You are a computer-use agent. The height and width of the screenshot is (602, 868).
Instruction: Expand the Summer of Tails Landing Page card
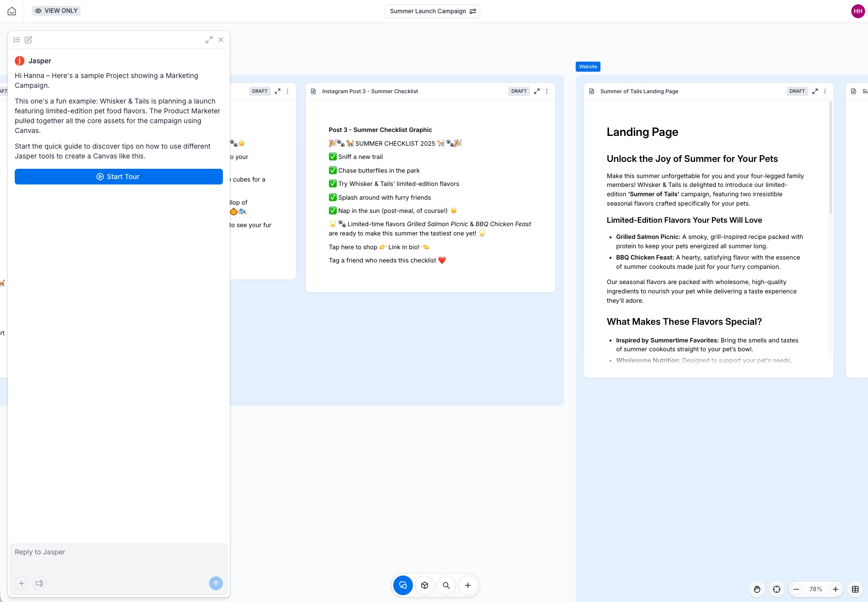tap(815, 91)
